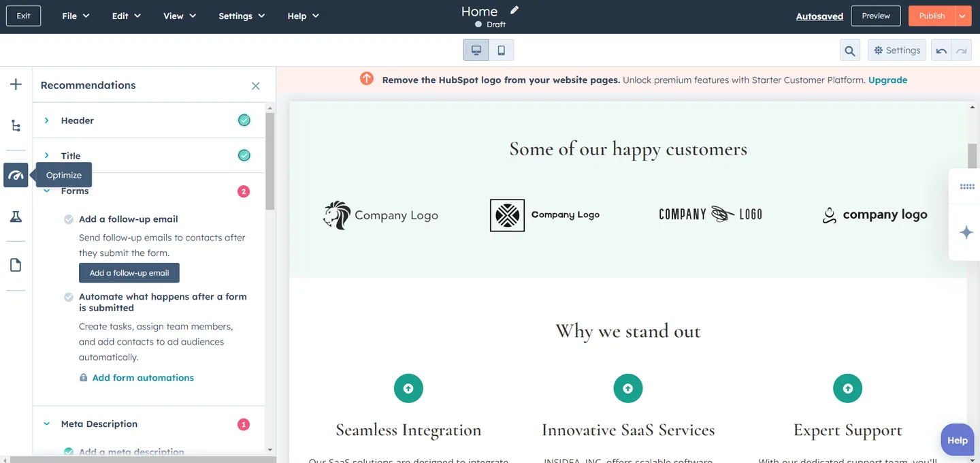Open the View menu

pos(180,16)
